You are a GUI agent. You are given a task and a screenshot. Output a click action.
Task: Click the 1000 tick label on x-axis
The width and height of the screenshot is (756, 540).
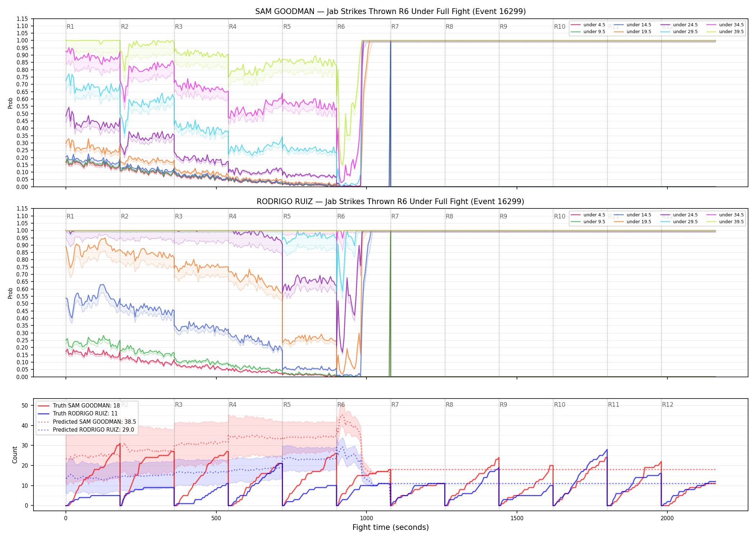point(366,518)
